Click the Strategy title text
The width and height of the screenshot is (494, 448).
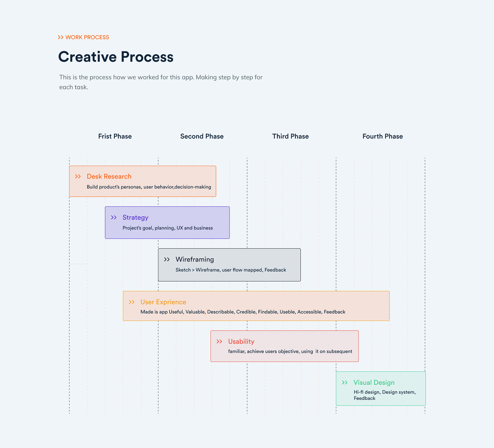(x=135, y=217)
